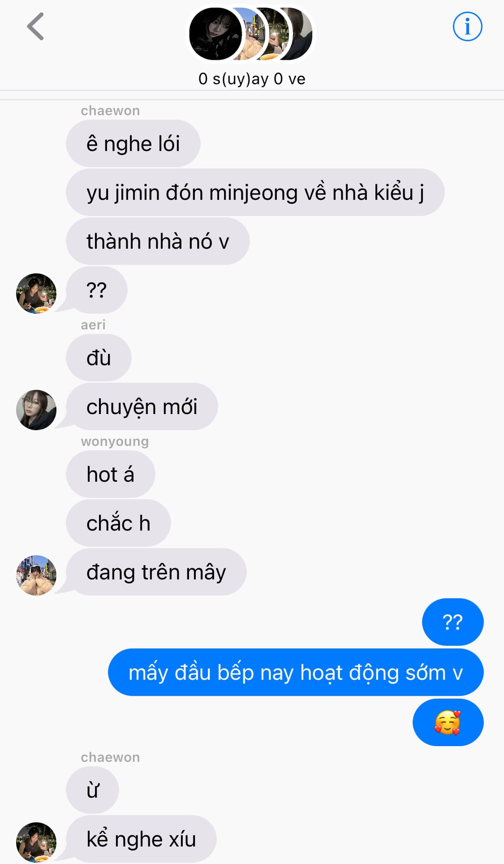Select the 'yu jimin đón minjeong' message

[x=255, y=193]
